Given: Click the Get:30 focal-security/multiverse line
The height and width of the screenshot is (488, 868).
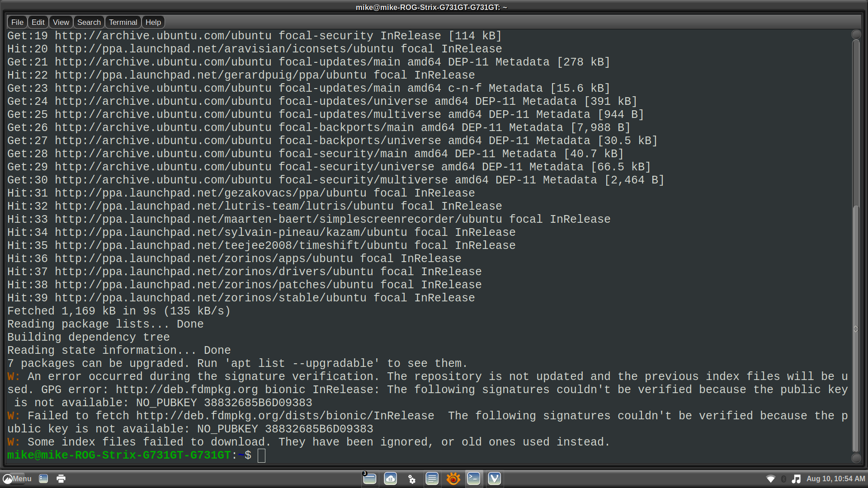Looking at the screenshot, I should (336, 180).
